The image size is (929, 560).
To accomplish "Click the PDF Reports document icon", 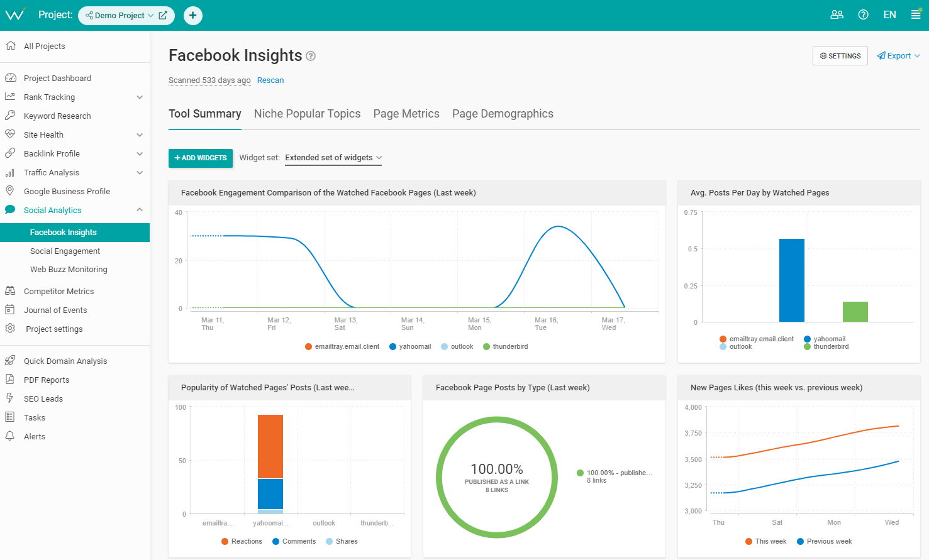I will pyautogui.click(x=10, y=380).
